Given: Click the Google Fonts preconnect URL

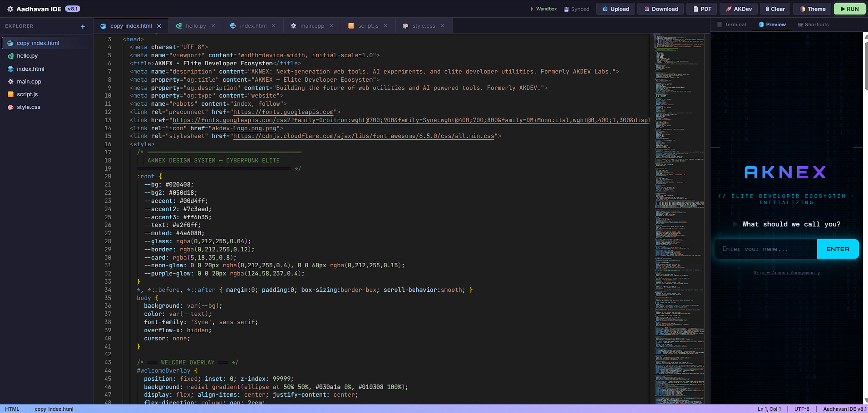Looking at the screenshot, I should (284, 112).
